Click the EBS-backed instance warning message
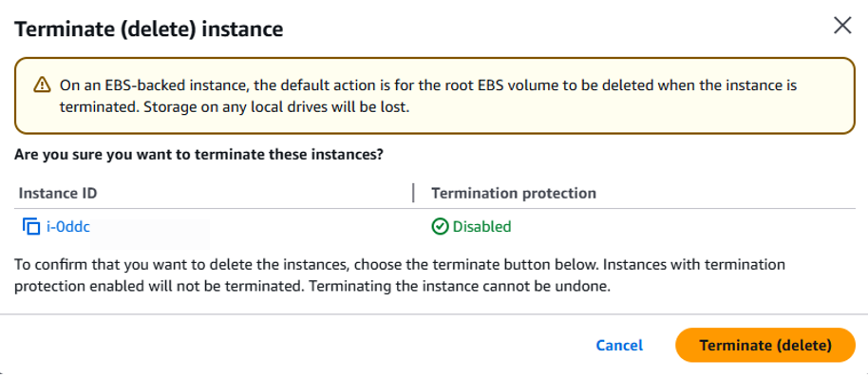868x378 pixels. [428, 96]
